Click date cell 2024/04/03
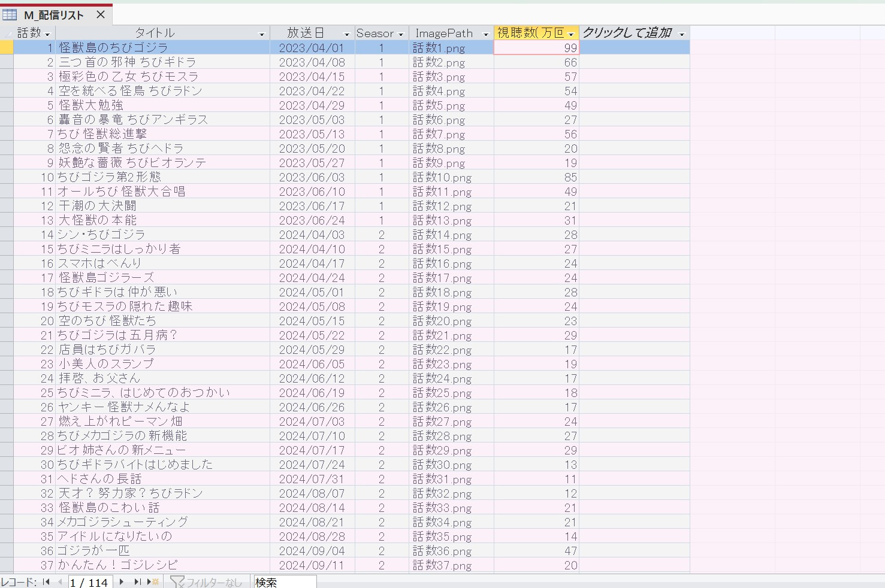The image size is (885, 588). [312, 234]
